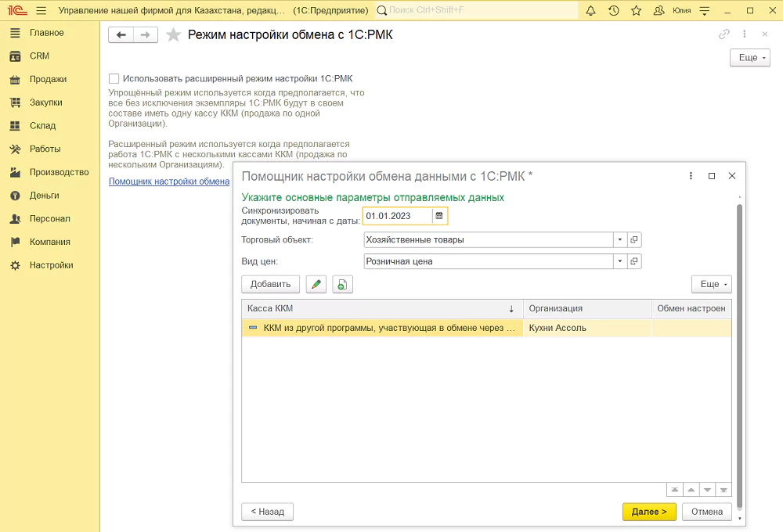783x532 pixels.
Task: Open Продажи section in sidebar
Action: pos(48,79)
